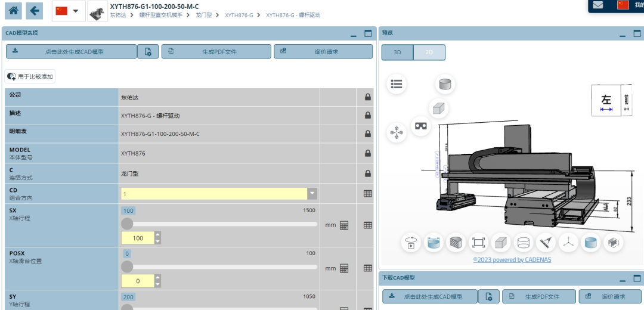Click the back arrow button
Image resolution: width=644 pixels, height=310 pixels.
pyautogui.click(x=35, y=11)
